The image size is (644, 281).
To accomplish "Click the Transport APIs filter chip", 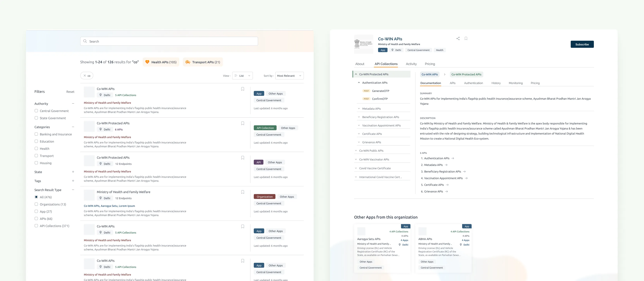I will (x=203, y=62).
